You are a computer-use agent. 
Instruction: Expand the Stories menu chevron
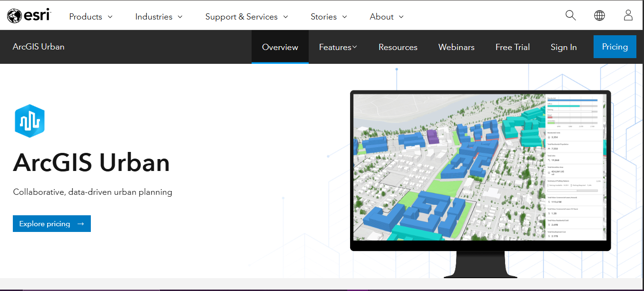(344, 17)
